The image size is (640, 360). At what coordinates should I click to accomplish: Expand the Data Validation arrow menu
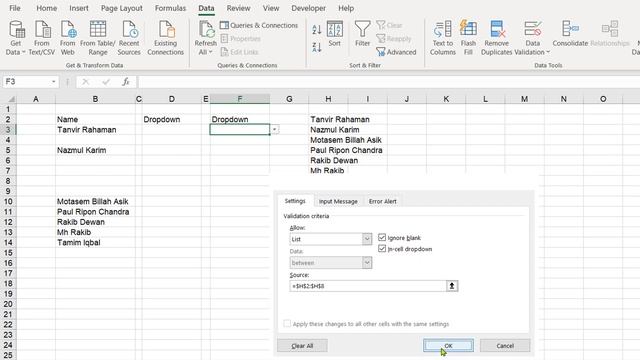pyautogui.click(x=548, y=52)
